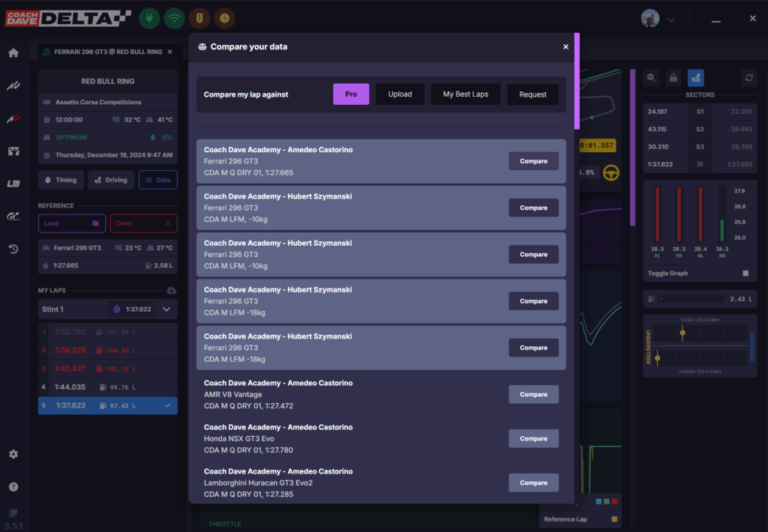Compare against AMR V8 Vantage lap
This screenshot has width=768, height=532.
click(533, 394)
